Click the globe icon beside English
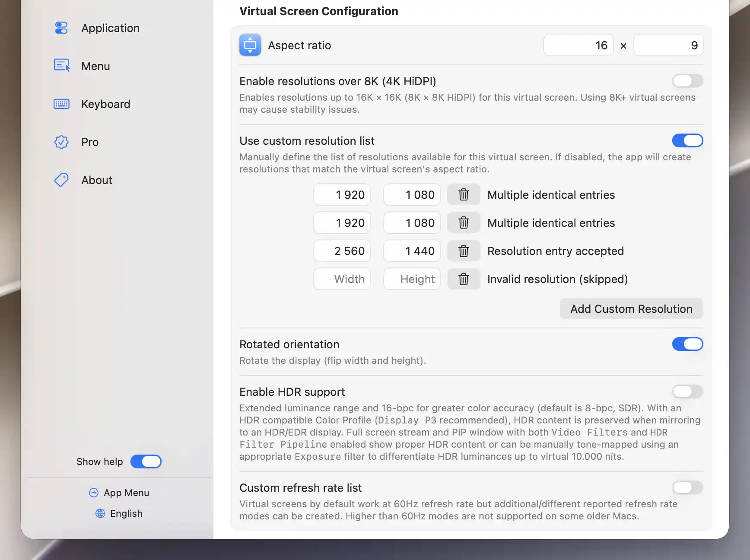750x560 pixels. (x=100, y=513)
